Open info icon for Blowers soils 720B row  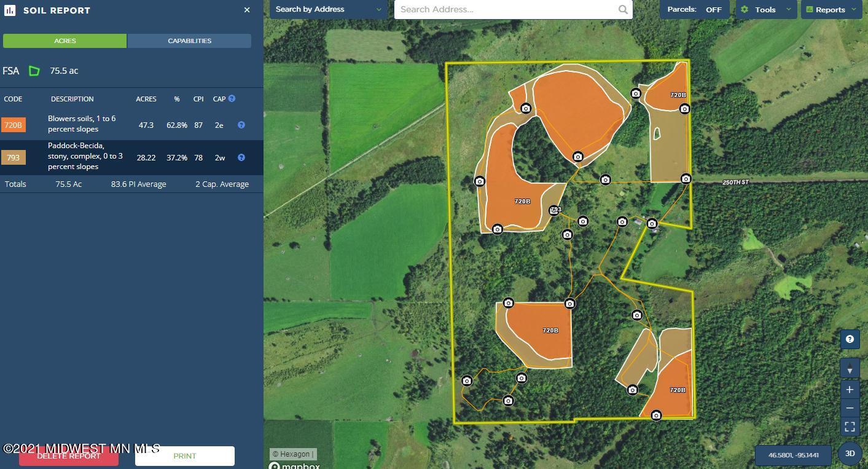pos(241,125)
